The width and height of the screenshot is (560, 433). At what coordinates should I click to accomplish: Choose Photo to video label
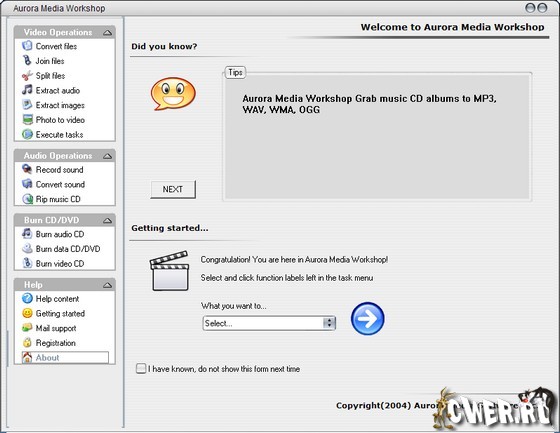pyautogui.click(x=60, y=120)
